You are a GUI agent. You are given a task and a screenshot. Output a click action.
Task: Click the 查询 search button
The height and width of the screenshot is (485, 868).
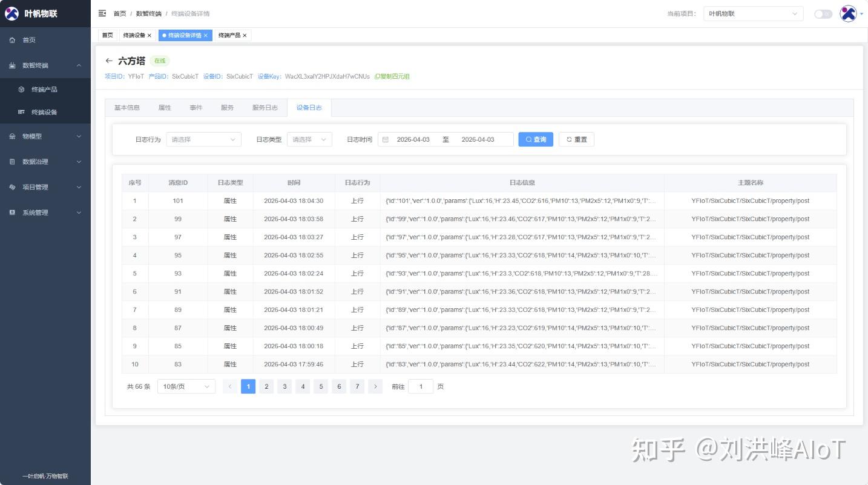point(536,139)
